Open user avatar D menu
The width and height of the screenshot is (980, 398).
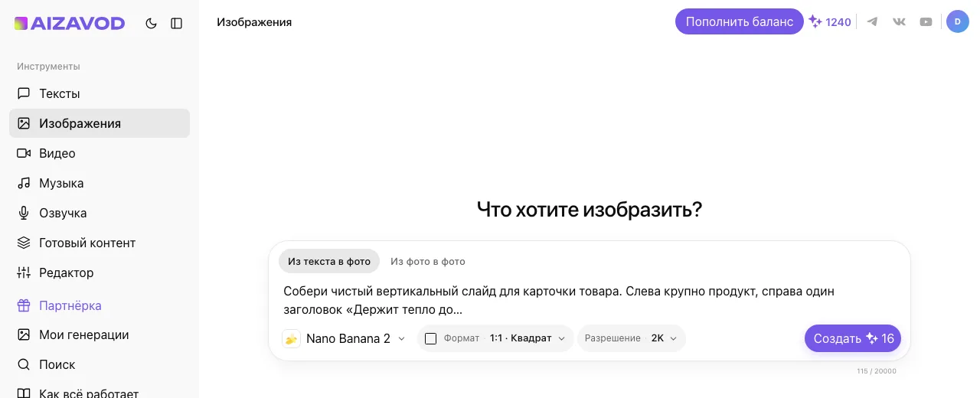pyautogui.click(x=958, y=21)
